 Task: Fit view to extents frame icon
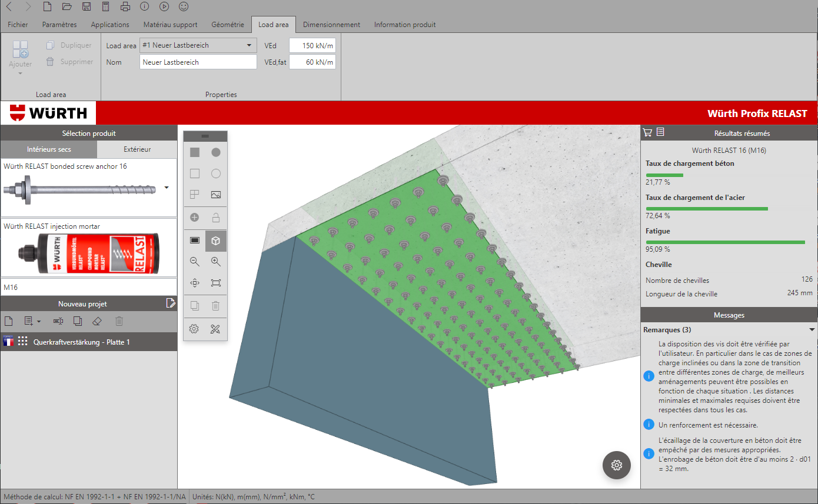click(216, 283)
